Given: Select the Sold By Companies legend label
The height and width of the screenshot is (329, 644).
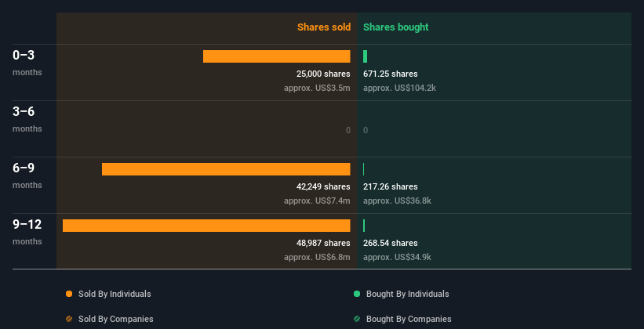Looking at the screenshot, I should click(116, 319).
